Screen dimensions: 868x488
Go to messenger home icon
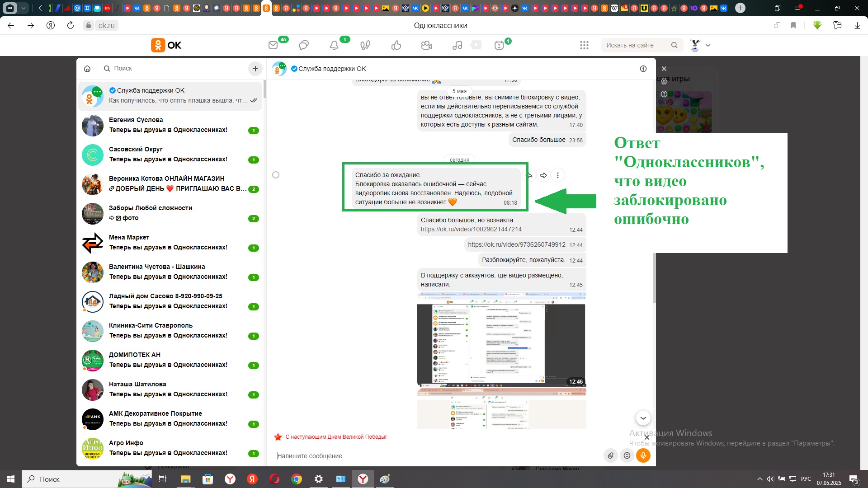87,69
